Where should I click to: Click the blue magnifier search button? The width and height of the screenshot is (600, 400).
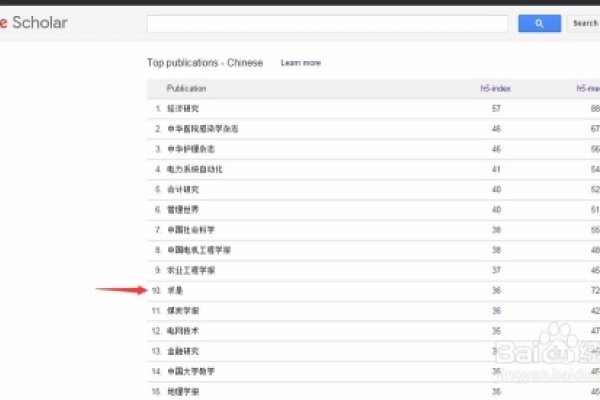(x=540, y=23)
